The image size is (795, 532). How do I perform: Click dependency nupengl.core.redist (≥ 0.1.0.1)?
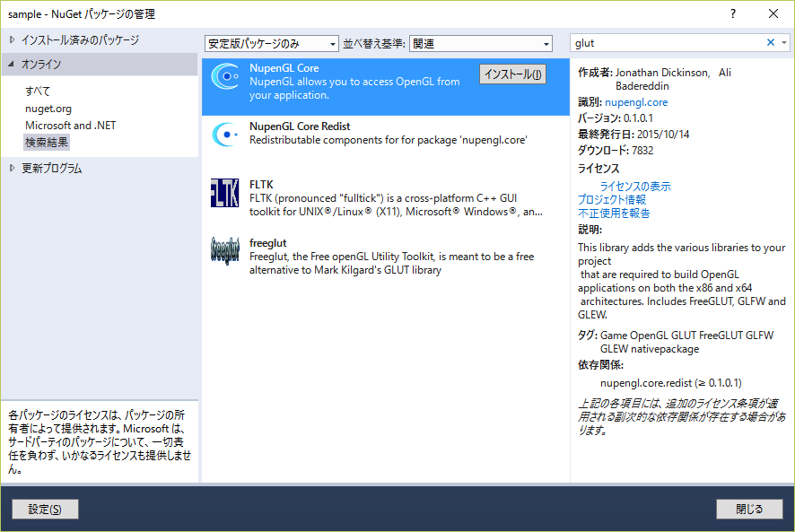click(671, 382)
